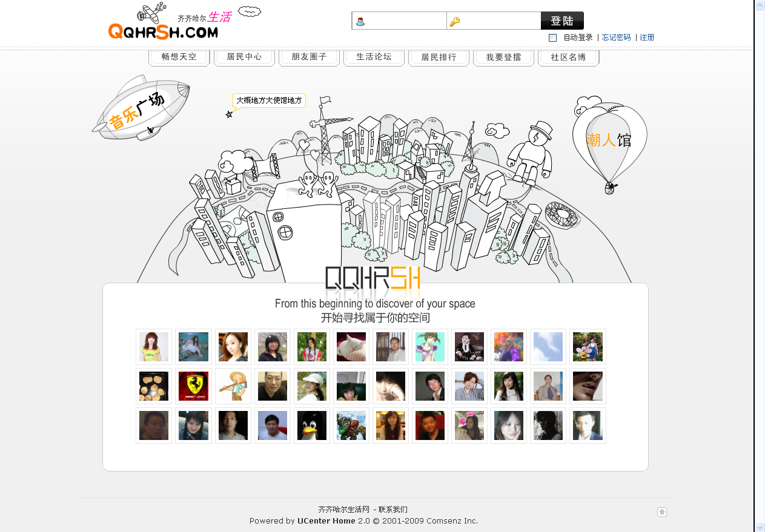Open the green-pigtailed anime girl avatar

429,347
